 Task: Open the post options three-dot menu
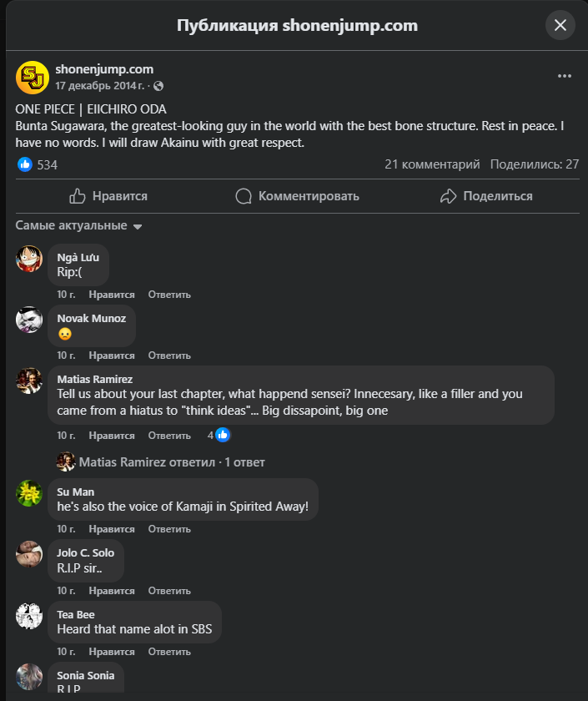[x=565, y=76]
